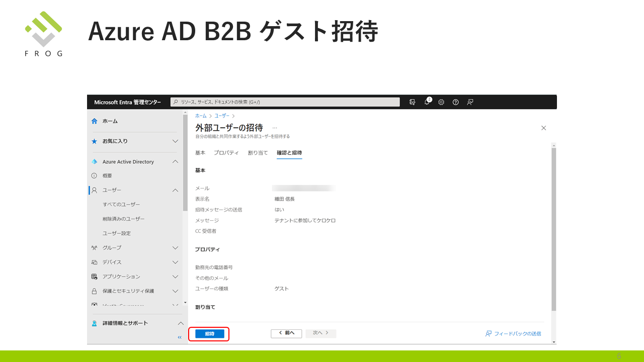Click the 詳細情報とサポート person icon
The height and width of the screenshot is (362, 644).
tap(94, 323)
